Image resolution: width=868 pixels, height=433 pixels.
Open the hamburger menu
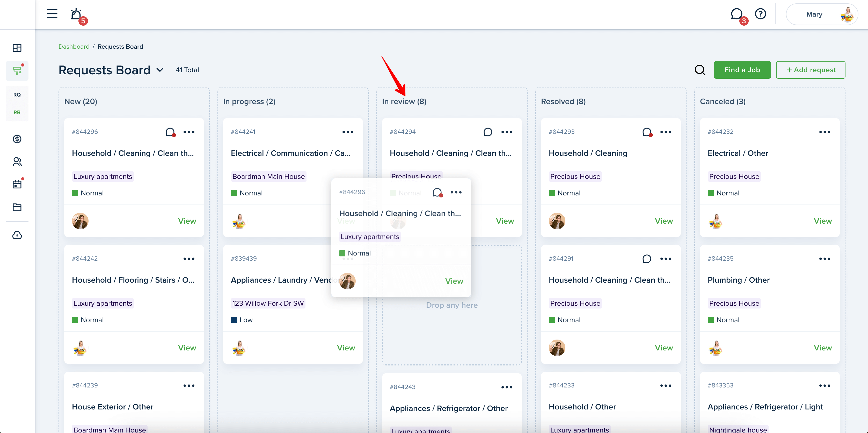point(52,14)
